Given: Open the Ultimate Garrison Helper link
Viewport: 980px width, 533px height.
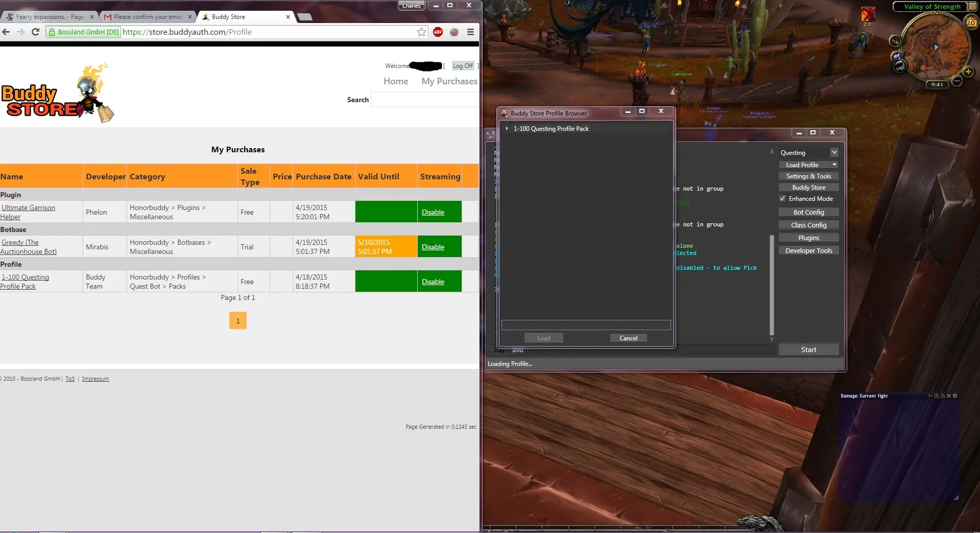Looking at the screenshot, I should tap(28, 212).
